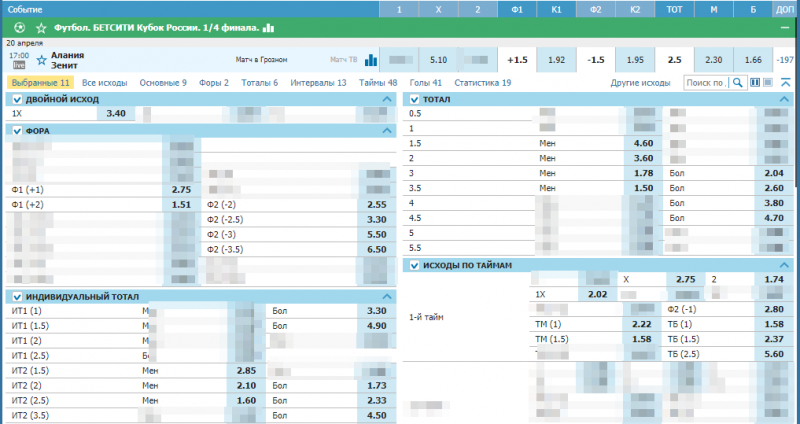The image size is (800, 424).
Task: Click the Другие исходы link
Action: click(640, 83)
